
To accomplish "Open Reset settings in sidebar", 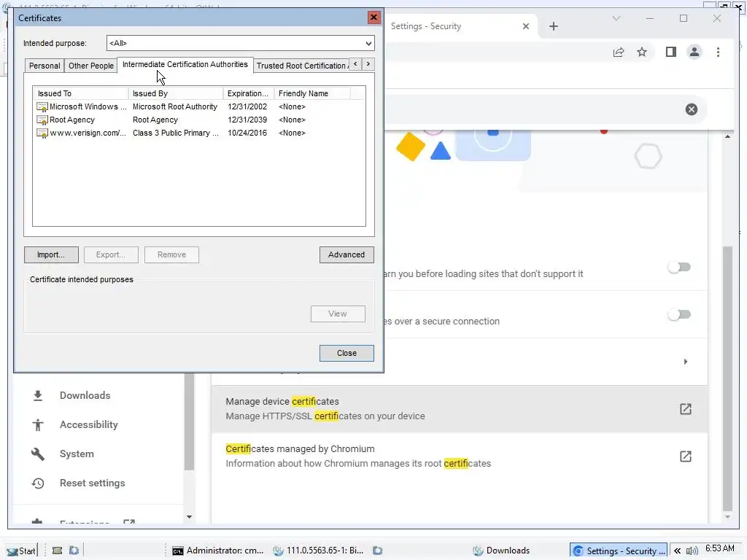I will [x=93, y=483].
